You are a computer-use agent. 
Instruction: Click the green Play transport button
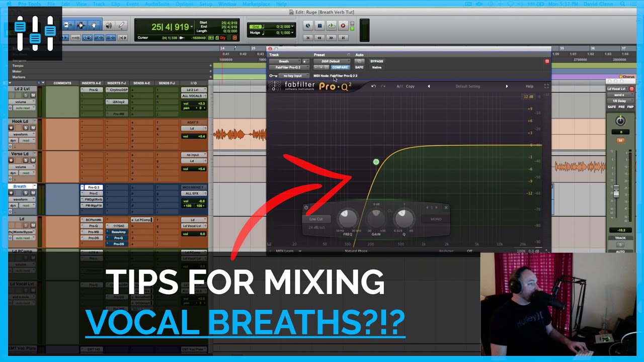(331, 26)
